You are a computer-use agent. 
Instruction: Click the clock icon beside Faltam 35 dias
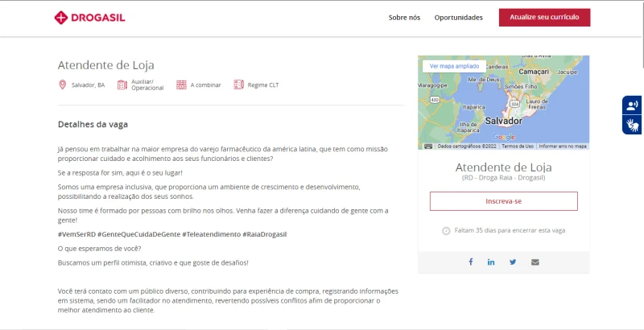(x=446, y=231)
